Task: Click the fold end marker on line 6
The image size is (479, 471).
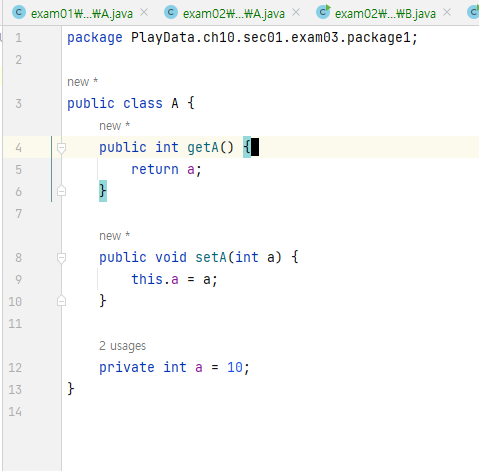Action: pos(61,191)
